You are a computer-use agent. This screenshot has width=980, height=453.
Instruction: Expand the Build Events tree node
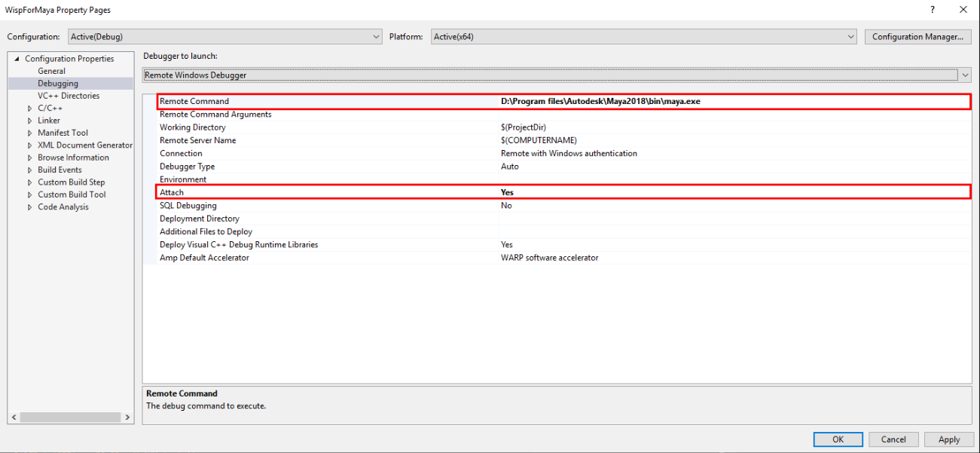point(29,170)
